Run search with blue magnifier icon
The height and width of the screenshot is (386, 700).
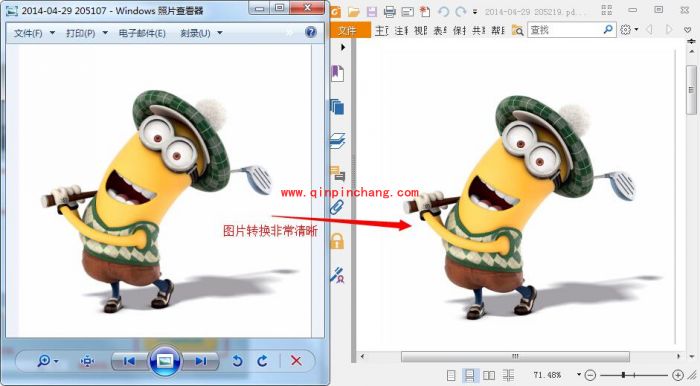(608, 30)
